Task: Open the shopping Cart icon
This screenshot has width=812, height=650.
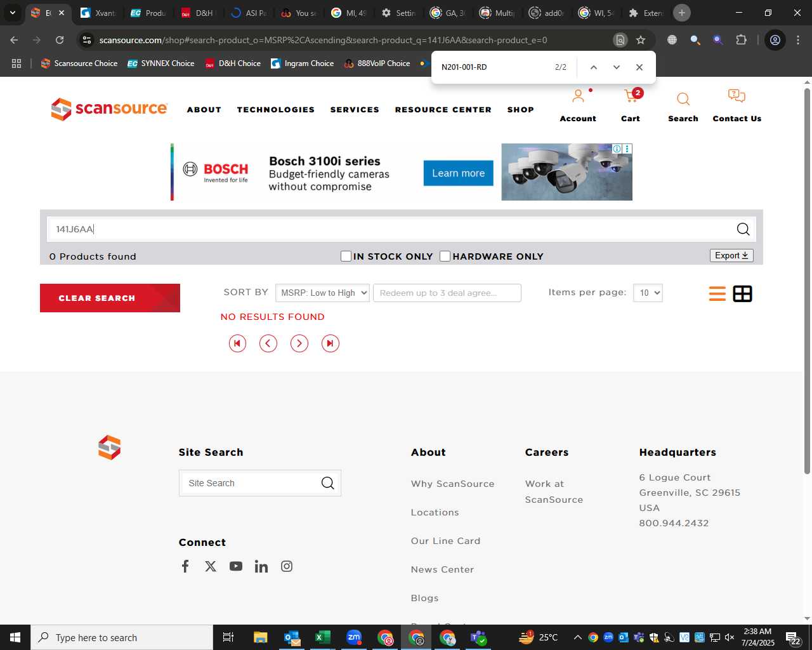Action: pyautogui.click(x=631, y=96)
